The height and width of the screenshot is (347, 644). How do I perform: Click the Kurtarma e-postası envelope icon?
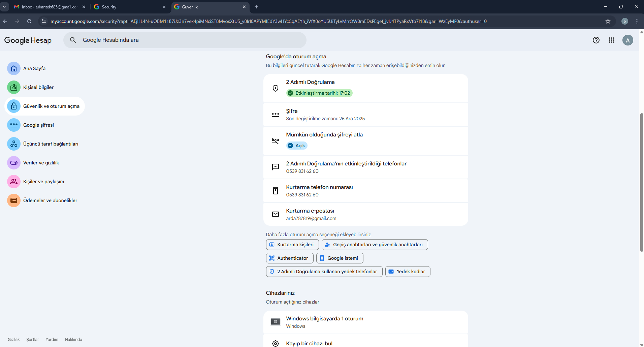(276, 214)
